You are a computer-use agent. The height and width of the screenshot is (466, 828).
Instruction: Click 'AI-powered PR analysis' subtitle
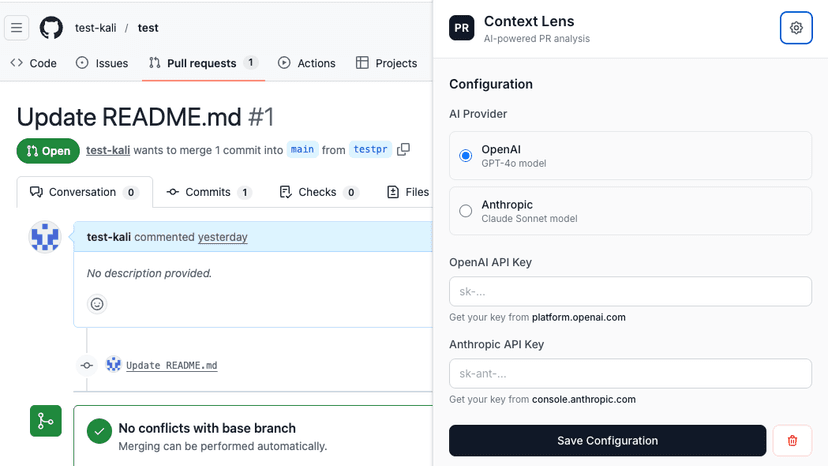click(x=537, y=39)
